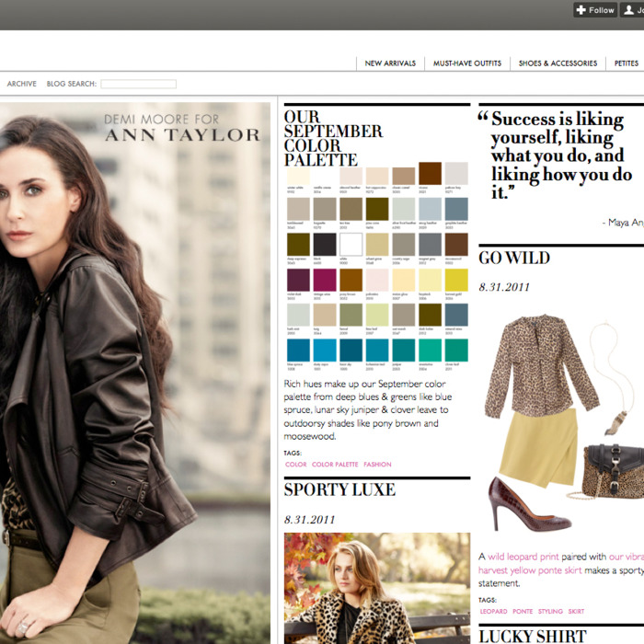This screenshot has width=644, height=644.
Task: Open the New Arrivals menu
Action: click(x=390, y=63)
